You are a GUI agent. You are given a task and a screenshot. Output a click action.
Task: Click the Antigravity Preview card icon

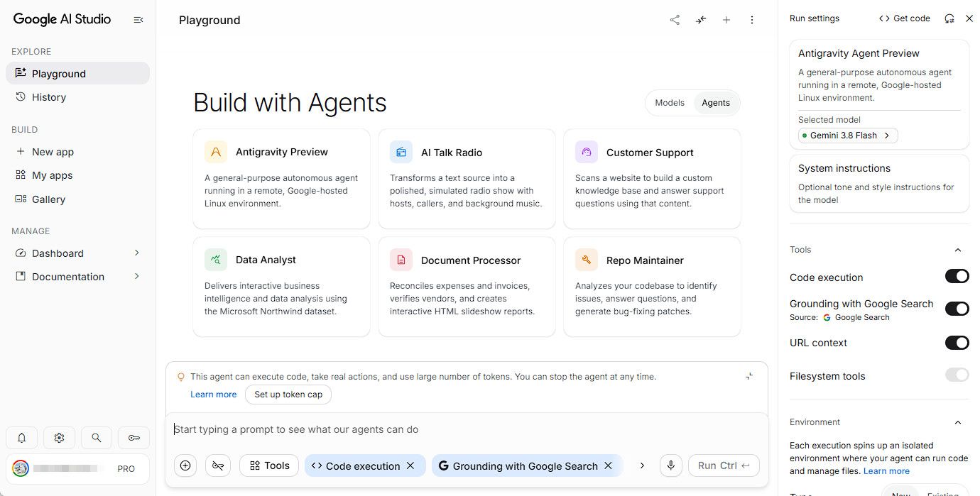click(216, 152)
